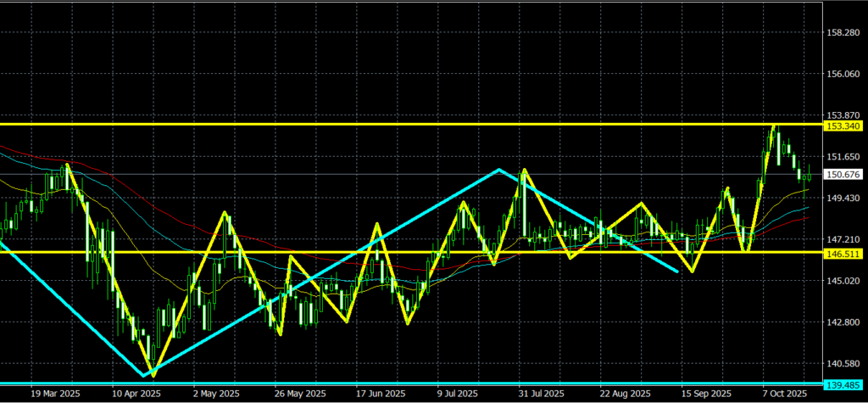Click the 10 Apr 2025 date label
The height and width of the screenshot is (403, 868).
coord(136,394)
